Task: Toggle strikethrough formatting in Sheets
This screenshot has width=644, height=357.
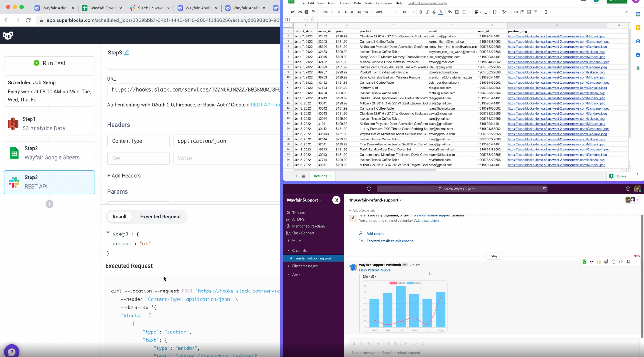Action: point(434,12)
